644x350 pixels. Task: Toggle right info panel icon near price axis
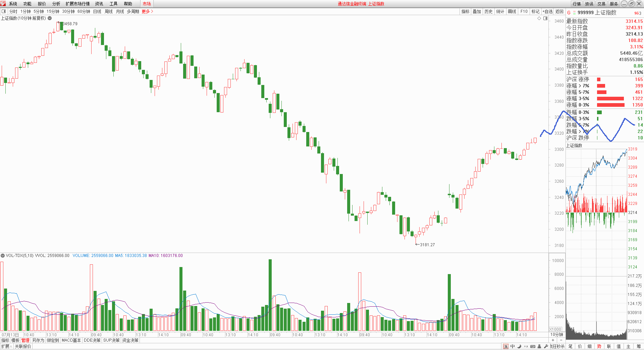[545, 18]
